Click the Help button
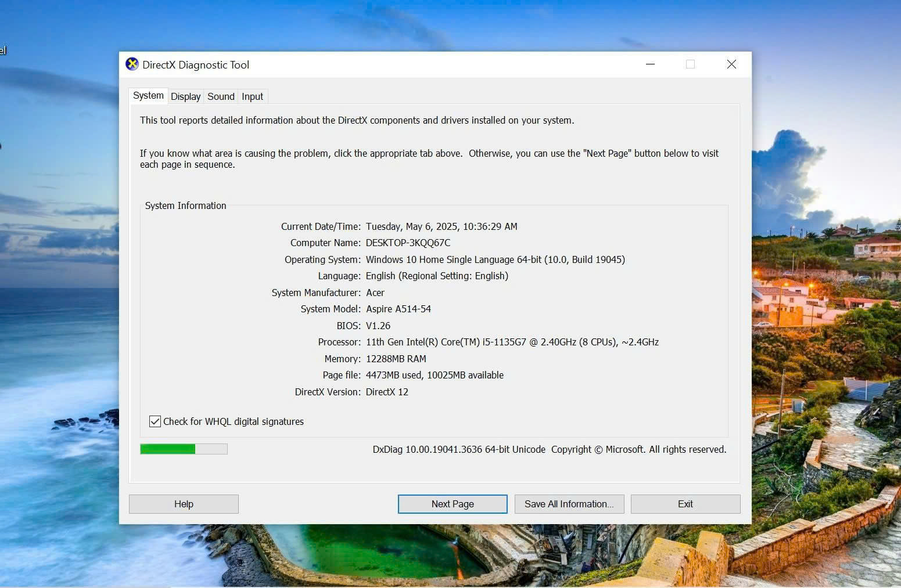 [x=184, y=504]
